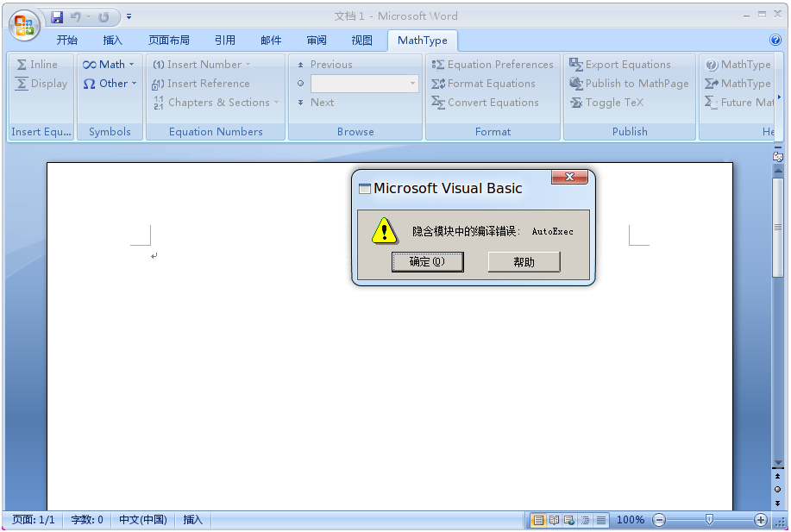Click the vertical scrollbar thumb

tap(778, 227)
